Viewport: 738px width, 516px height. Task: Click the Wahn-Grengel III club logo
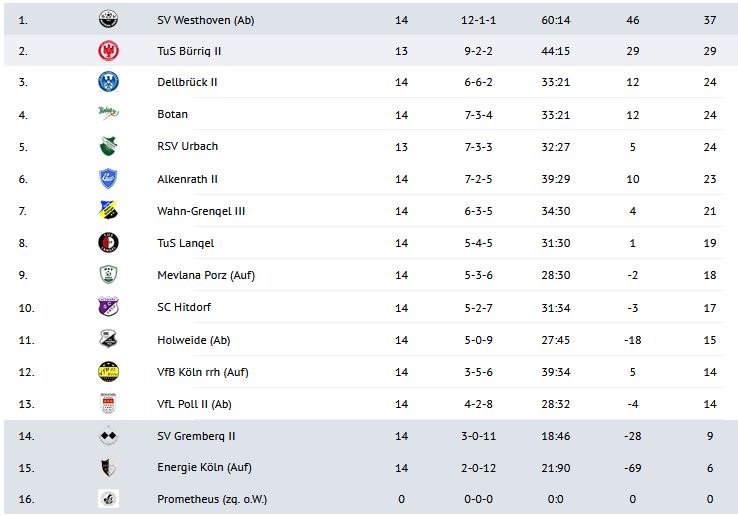[108, 211]
